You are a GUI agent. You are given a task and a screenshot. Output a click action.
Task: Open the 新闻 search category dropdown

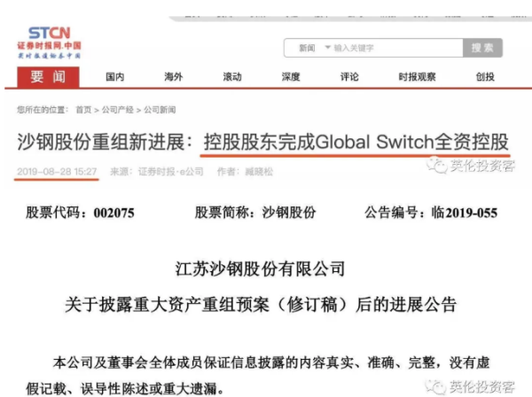coord(314,48)
